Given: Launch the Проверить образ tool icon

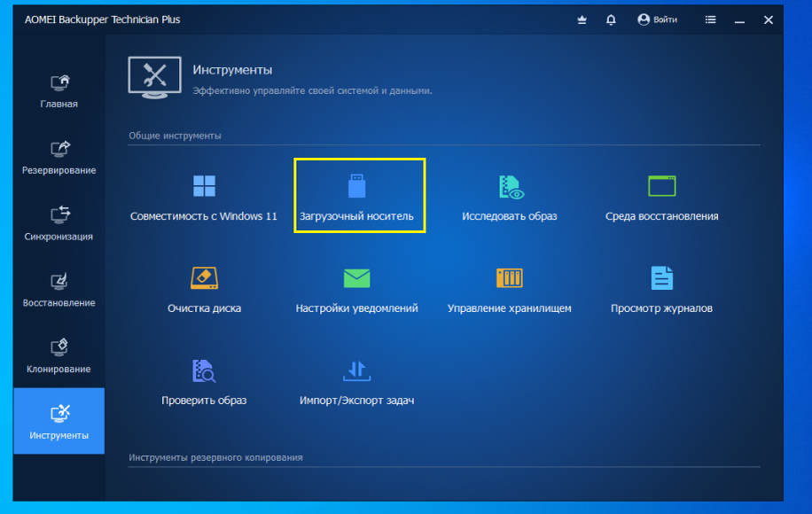Looking at the screenshot, I should coord(204,370).
